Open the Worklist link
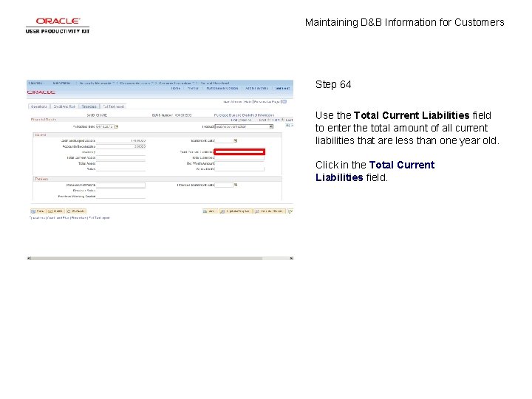 193,88
